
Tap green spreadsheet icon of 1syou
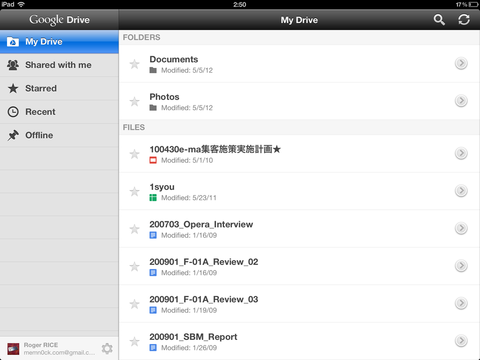(153, 198)
